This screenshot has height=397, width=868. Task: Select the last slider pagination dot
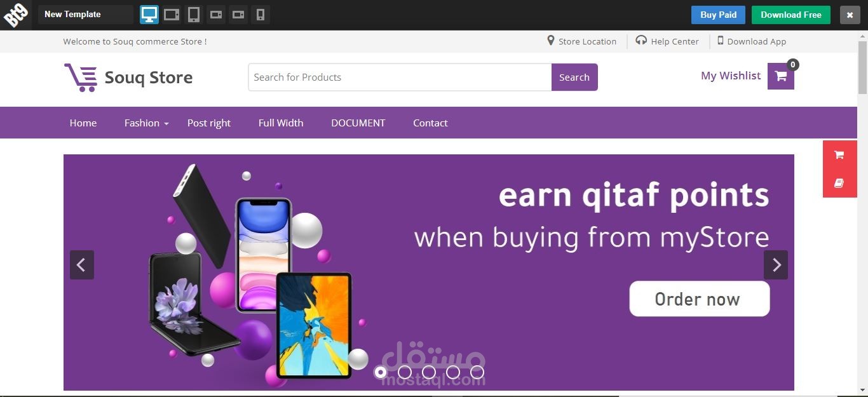pos(477,372)
